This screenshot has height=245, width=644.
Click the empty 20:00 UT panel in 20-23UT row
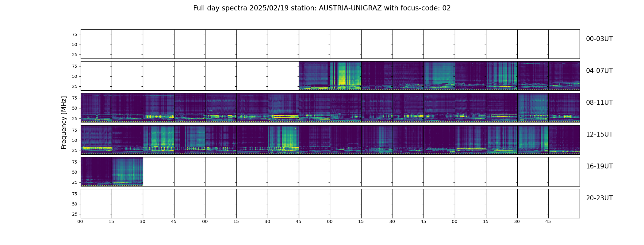96,203
